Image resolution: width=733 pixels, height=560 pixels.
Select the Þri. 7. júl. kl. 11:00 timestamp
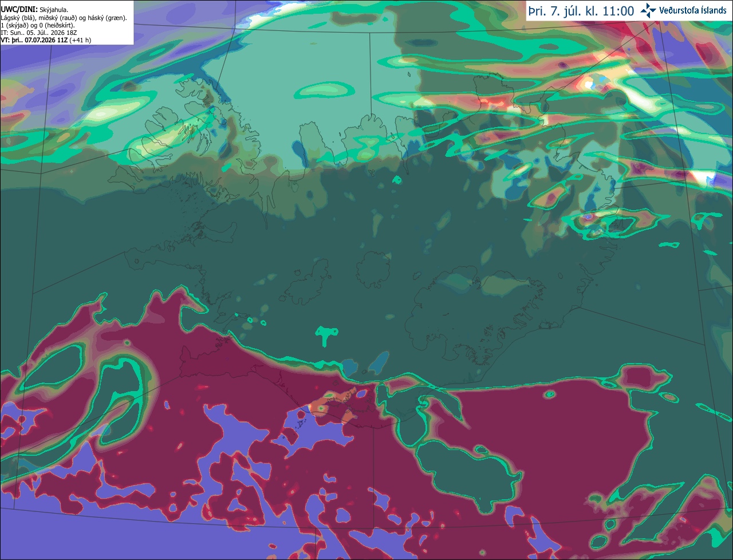581,11
